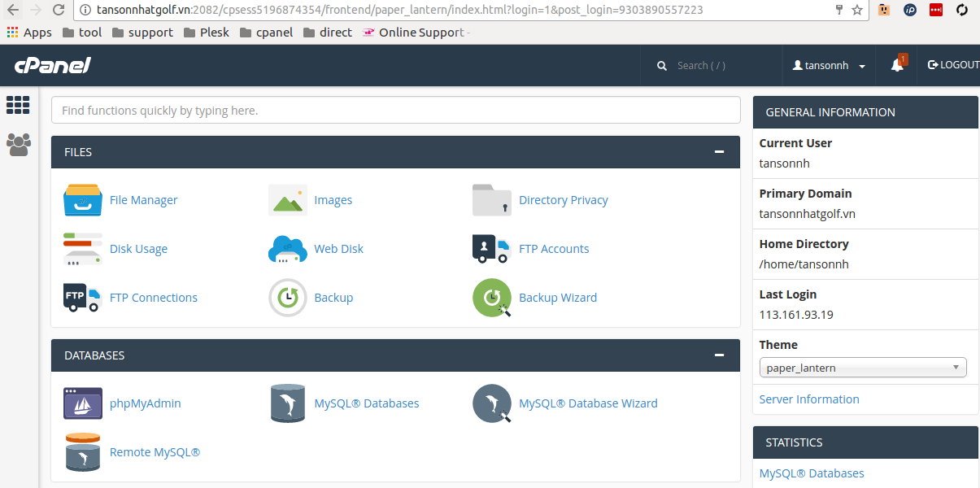Click the File Manager text link
The height and width of the screenshot is (488, 980).
tap(143, 200)
